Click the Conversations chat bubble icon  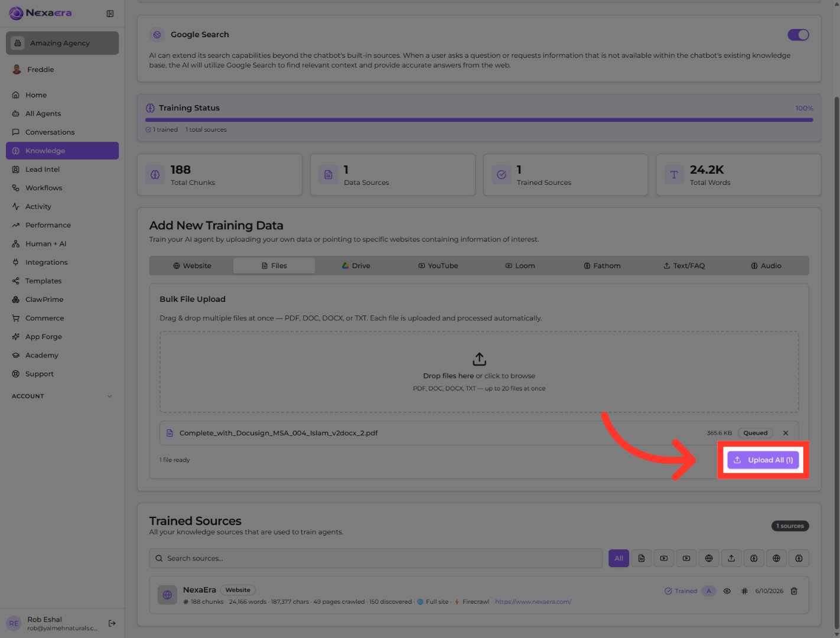point(16,132)
